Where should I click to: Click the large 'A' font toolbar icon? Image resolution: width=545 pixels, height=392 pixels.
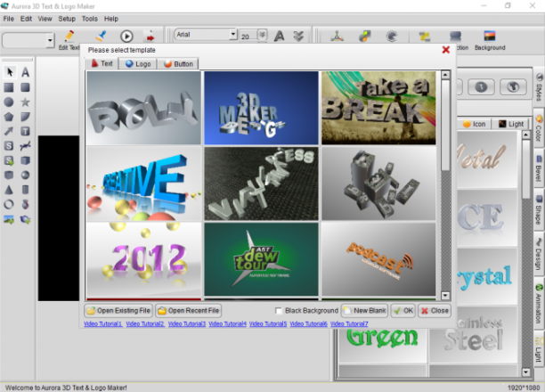pyautogui.click(x=279, y=36)
